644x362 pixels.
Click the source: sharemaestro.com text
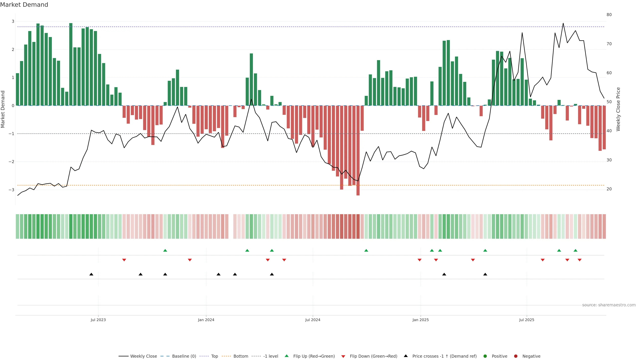(609, 305)
